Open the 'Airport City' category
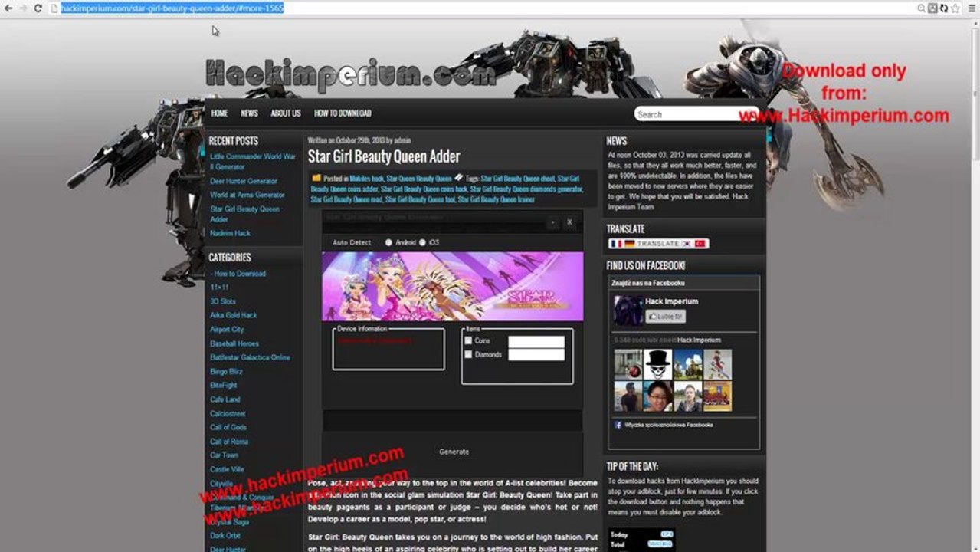Image resolution: width=980 pixels, height=552 pixels. point(227,330)
